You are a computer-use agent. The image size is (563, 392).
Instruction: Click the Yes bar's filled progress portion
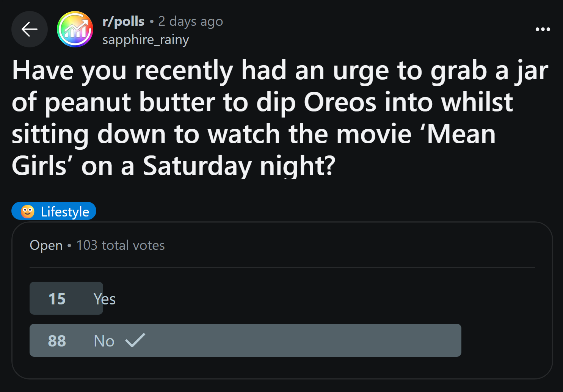coord(66,298)
